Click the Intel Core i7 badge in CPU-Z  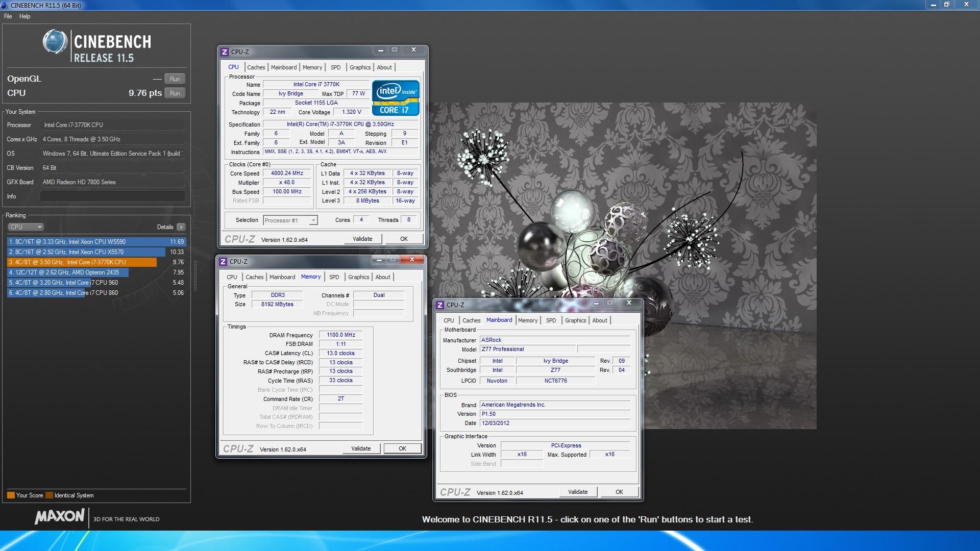[x=396, y=97]
